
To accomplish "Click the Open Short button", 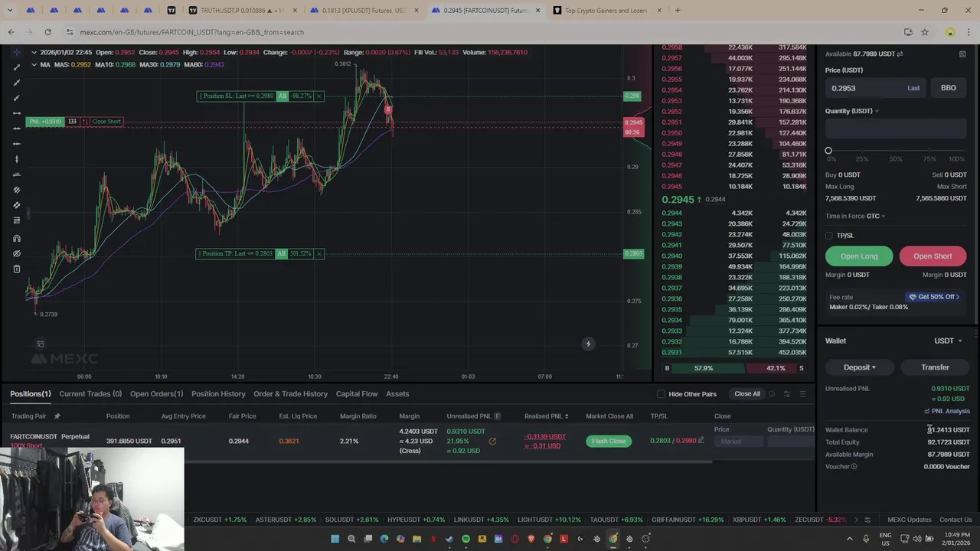I will click(933, 256).
